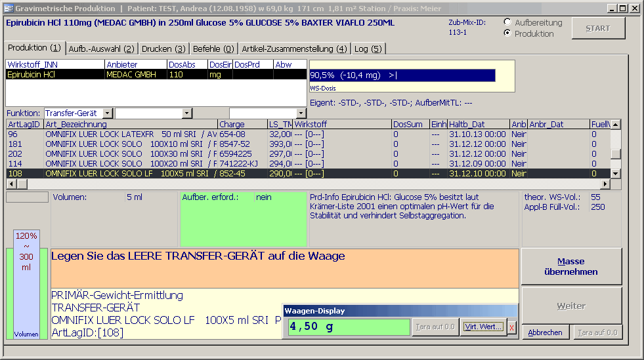Close the Waagen-Display with red X
The image size is (644, 360).
512,327
